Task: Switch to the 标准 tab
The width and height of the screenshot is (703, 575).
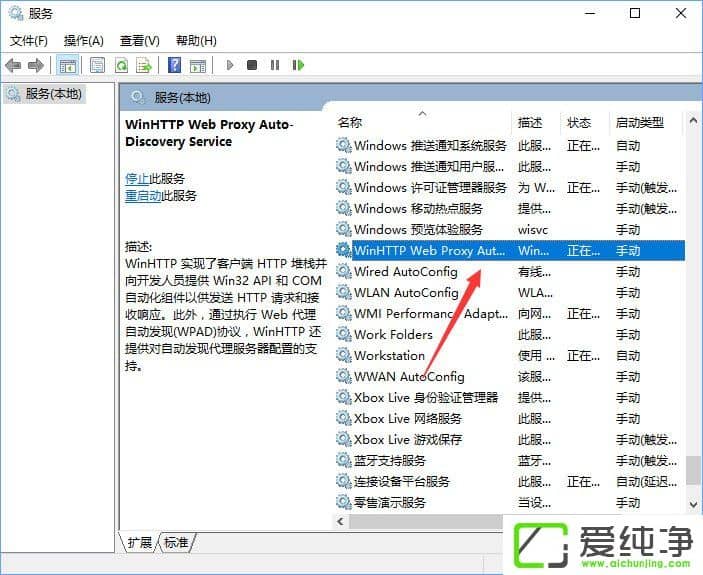Action: click(x=176, y=543)
